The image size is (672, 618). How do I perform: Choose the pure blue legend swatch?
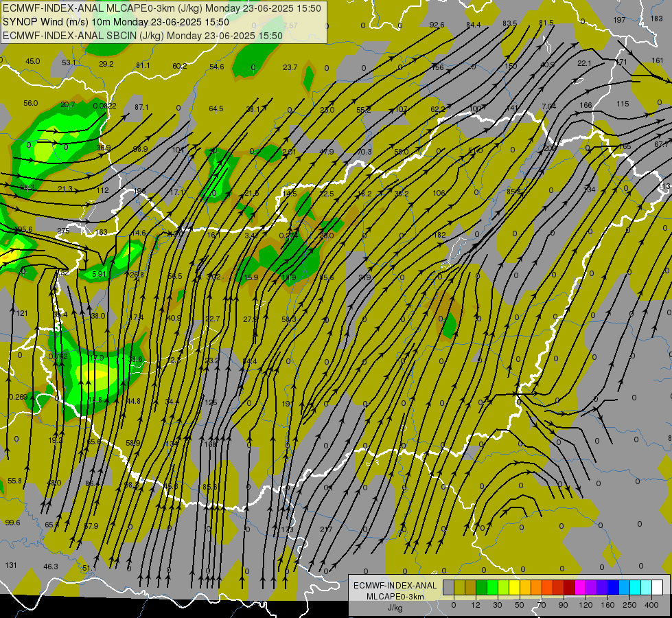pyautogui.click(x=613, y=587)
